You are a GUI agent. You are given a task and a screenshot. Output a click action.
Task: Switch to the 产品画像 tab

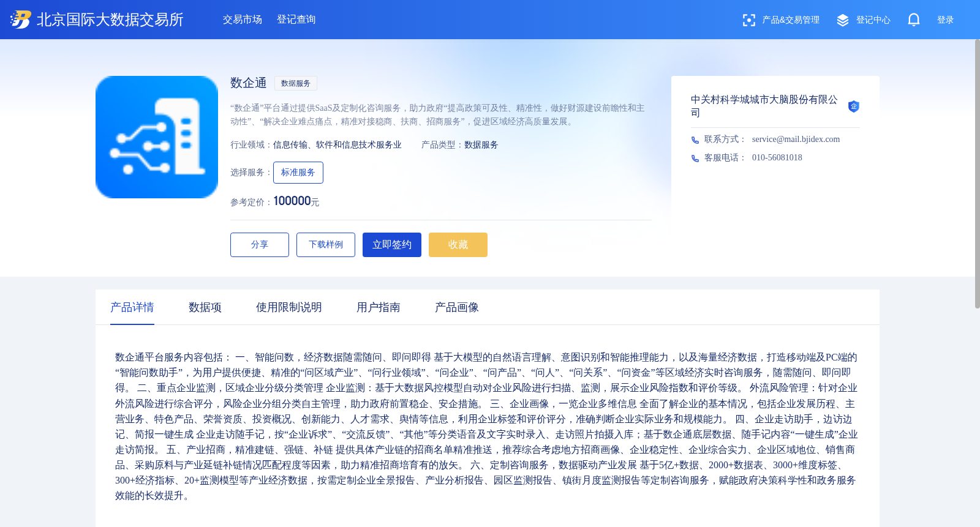(x=457, y=307)
